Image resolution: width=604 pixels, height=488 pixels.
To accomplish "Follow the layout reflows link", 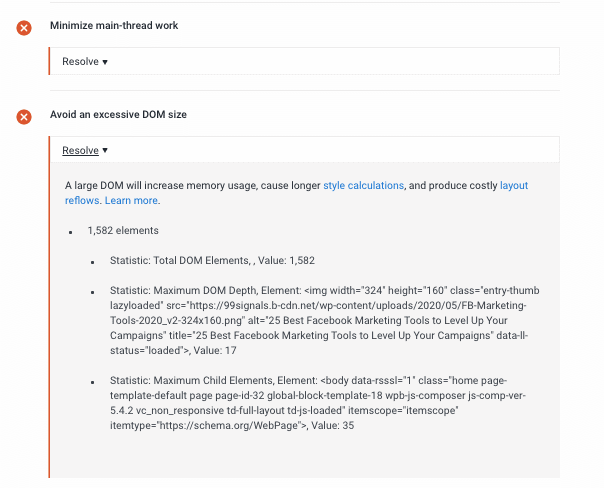I will (513, 186).
